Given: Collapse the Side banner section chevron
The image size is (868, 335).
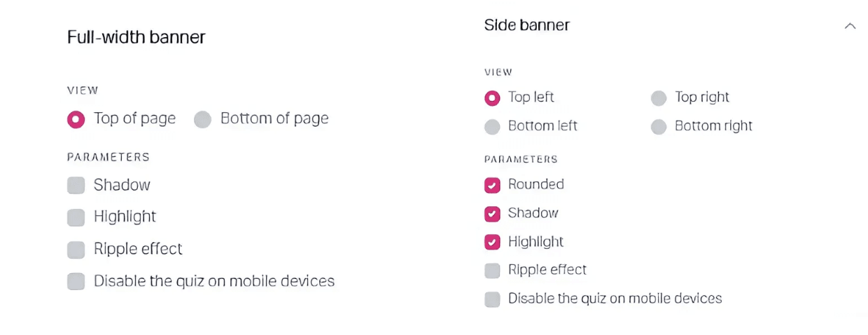Looking at the screenshot, I should click(x=850, y=26).
